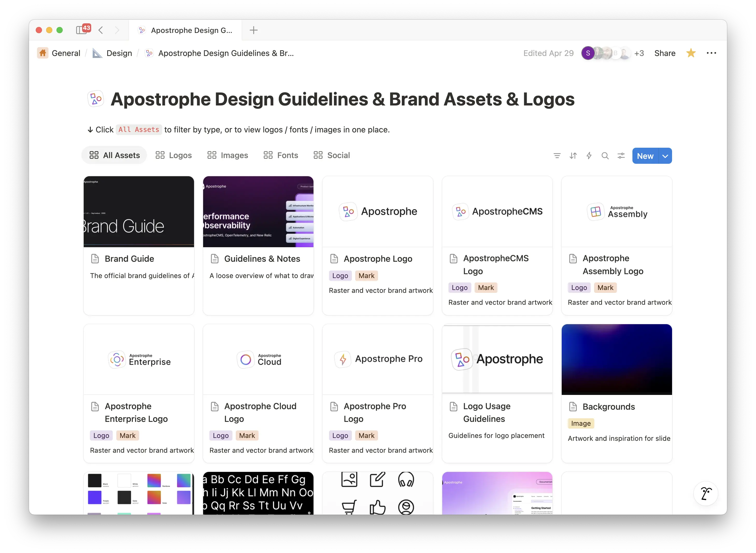Click the document icon beside Backgrounds
756x553 pixels.
click(573, 407)
